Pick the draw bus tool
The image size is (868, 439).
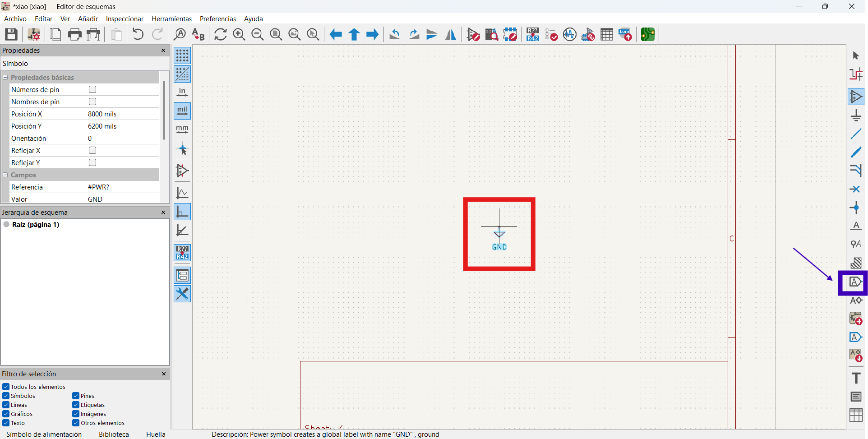pyautogui.click(x=856, y=152)
